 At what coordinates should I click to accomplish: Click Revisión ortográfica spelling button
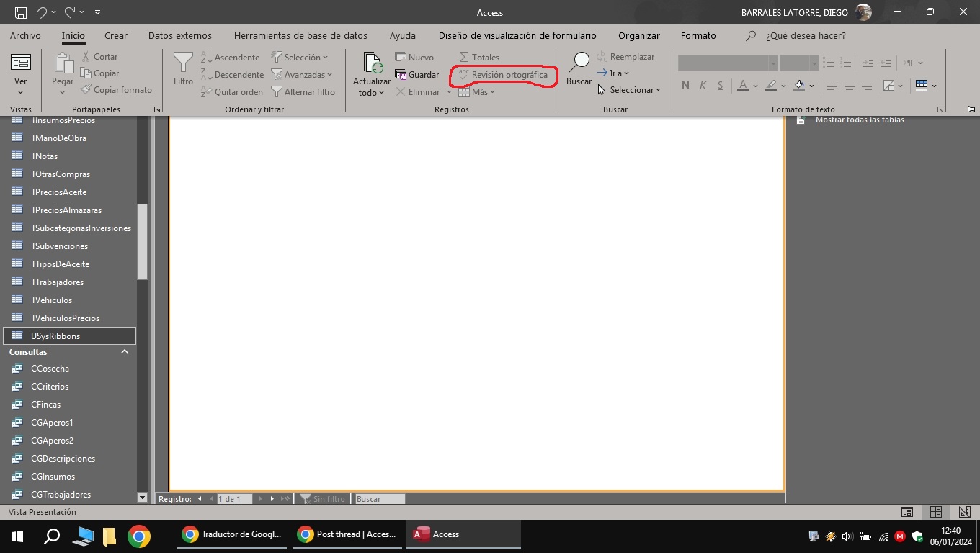503,74
